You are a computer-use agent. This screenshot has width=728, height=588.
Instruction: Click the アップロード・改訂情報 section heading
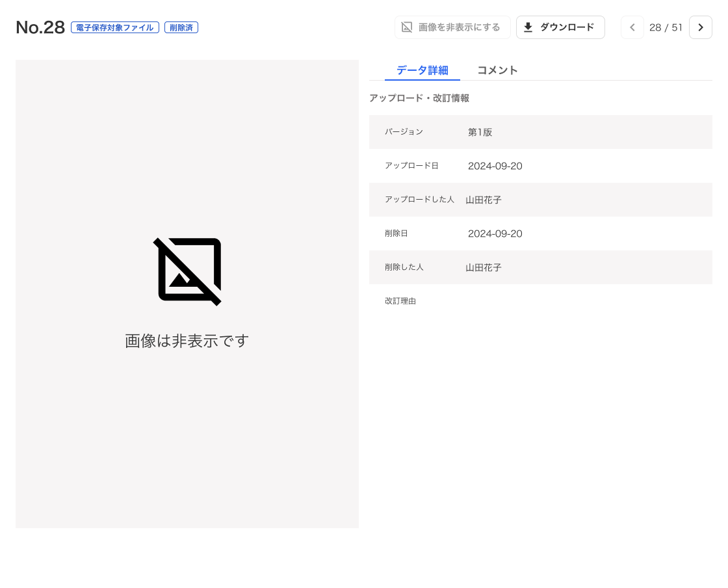(419, 98)
